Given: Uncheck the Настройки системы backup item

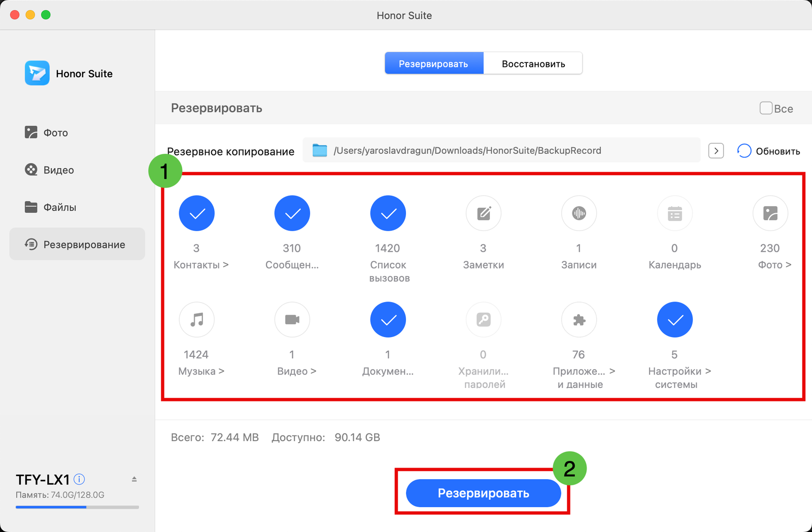Looking at the screenshot, I should click(x=675, y=320).
